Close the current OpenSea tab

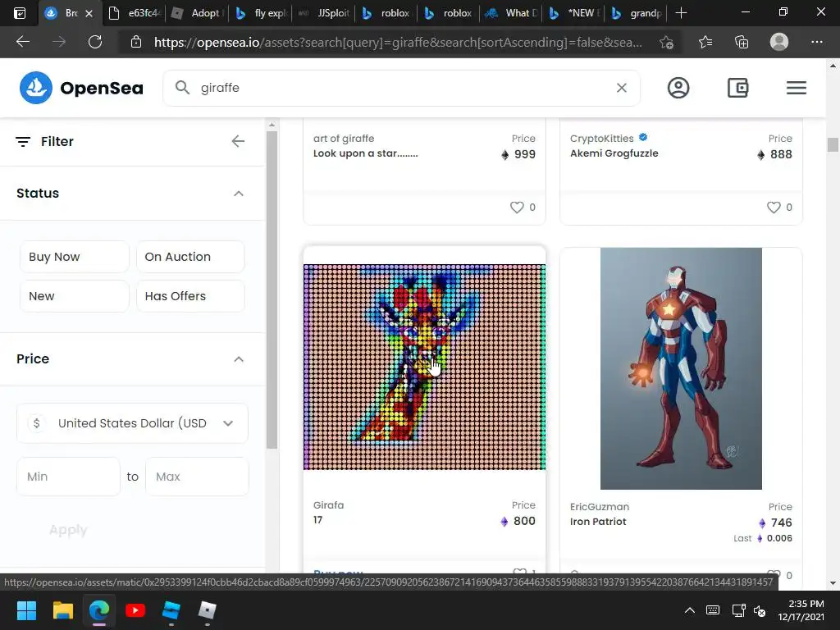coord(89,13)
